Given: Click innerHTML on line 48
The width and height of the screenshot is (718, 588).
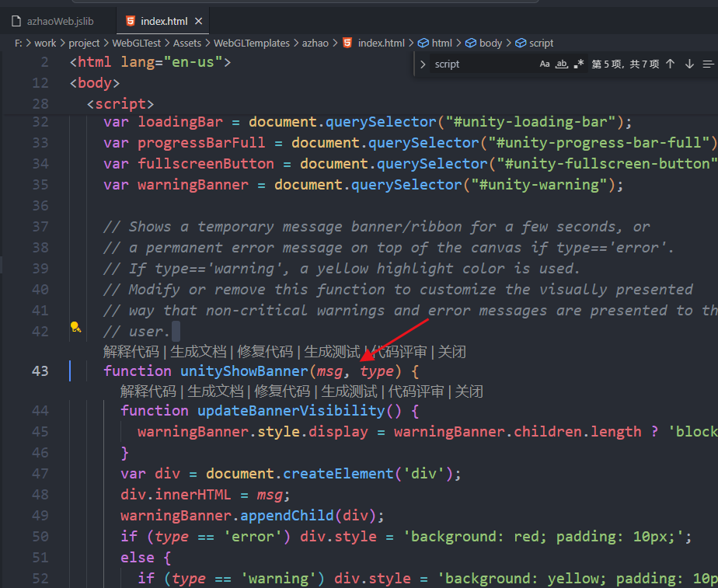Looking at the screenshot, I should click(x=193, y=494).
